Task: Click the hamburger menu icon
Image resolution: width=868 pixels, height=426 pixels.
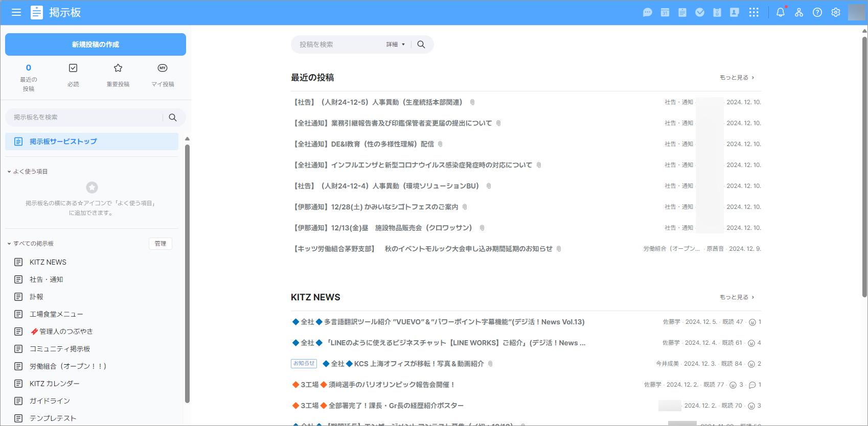Action: pos(16,13)
